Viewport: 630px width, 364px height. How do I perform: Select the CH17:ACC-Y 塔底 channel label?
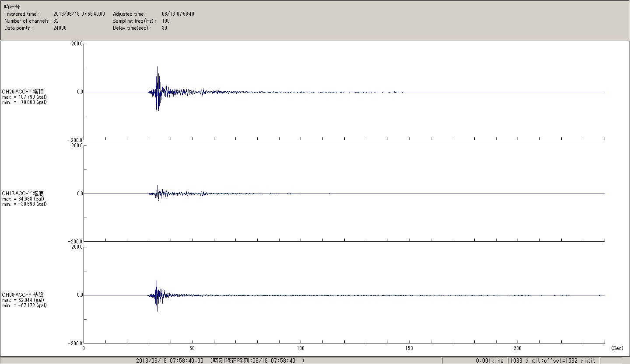(23, 194)
